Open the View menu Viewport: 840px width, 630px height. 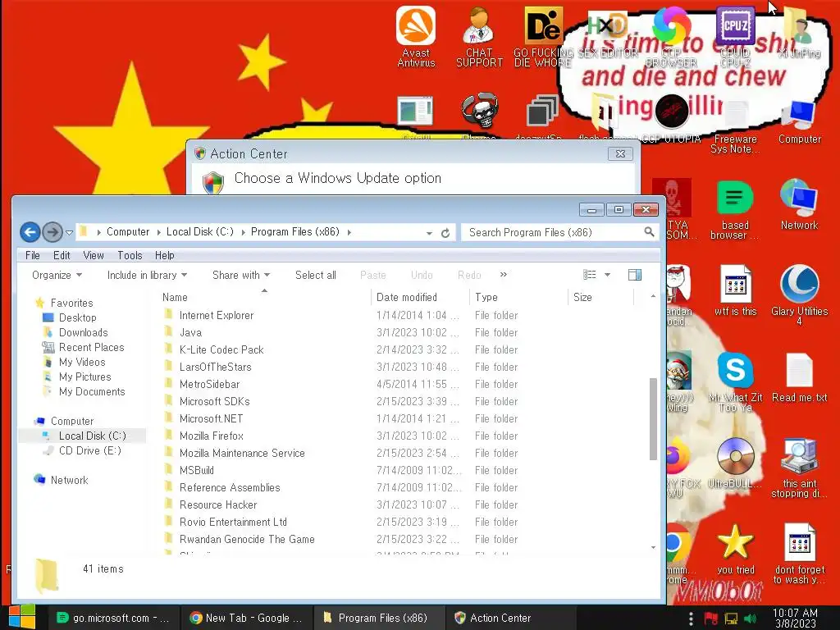tap(94, 256)
